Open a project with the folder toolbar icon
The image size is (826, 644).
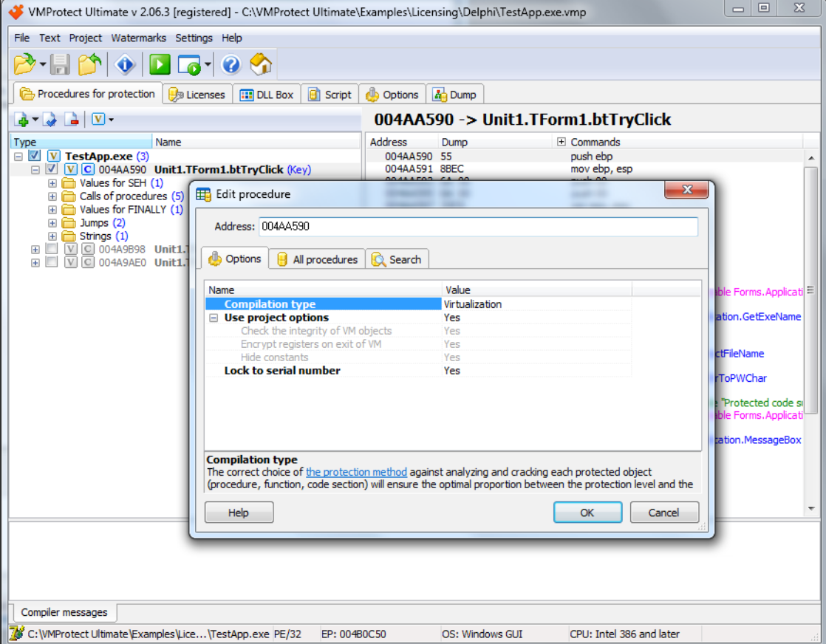click(x=24, y=64)
